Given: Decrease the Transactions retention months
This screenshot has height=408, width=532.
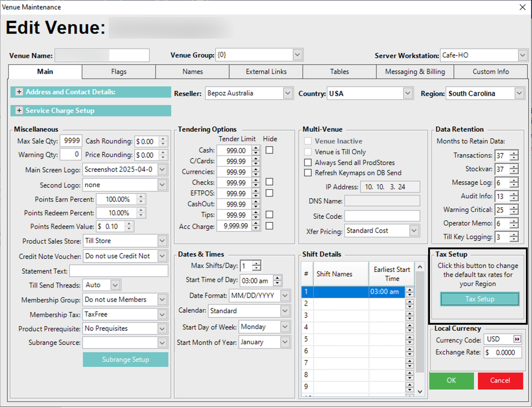Looking at the screenshot, I should (514, 158).
